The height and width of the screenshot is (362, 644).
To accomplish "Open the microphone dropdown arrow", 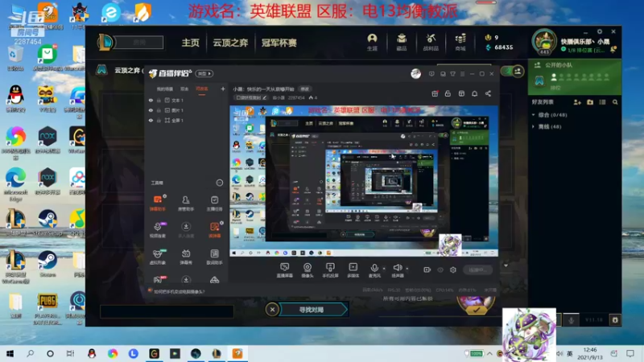I will tap(384, 269).
